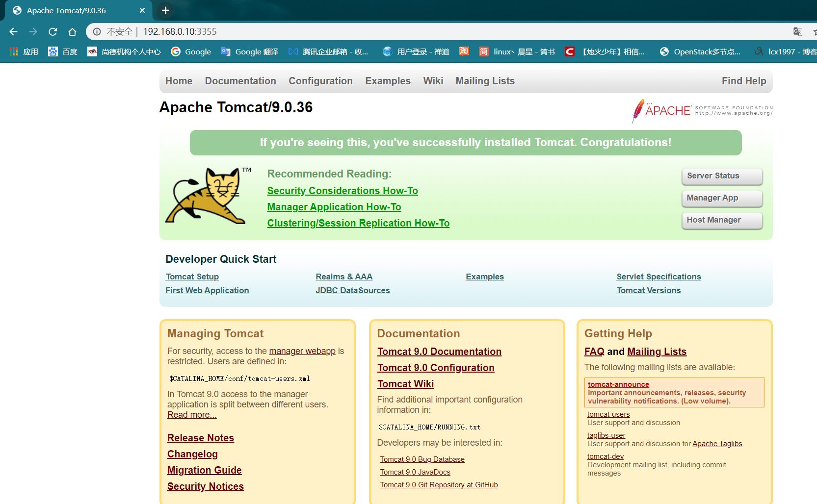817x504 pixels.
Task: Open the Tomcat Setup link
Action: [x=192, y=277]
